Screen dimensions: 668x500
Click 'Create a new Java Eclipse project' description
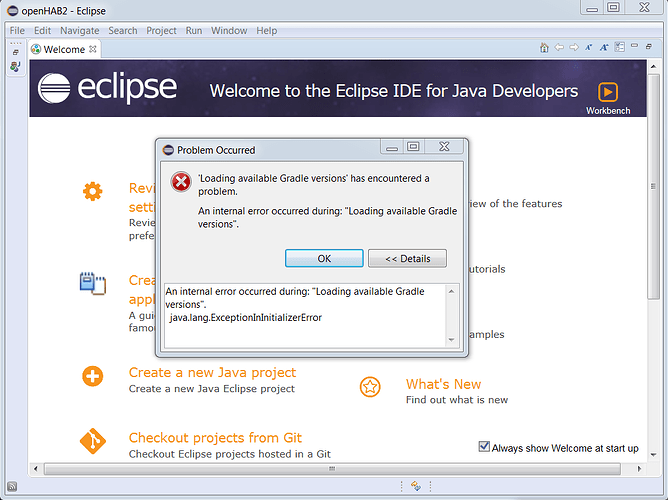(212, 389)
